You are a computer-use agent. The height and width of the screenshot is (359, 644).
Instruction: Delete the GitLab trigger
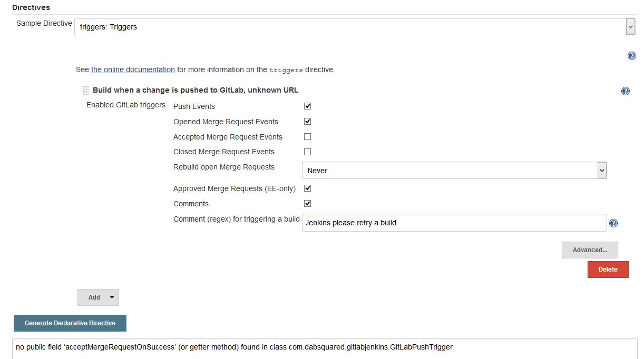click(608, 270)
